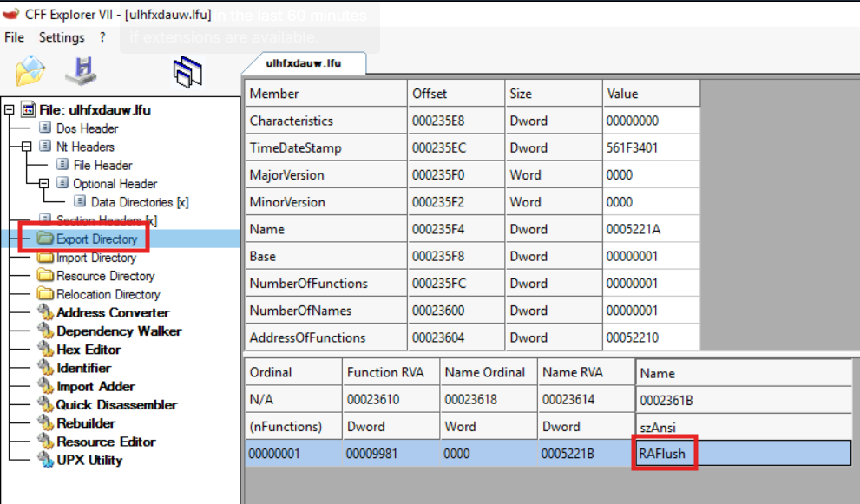Open the File menu
860x504 pixels.
coord(14,37)
